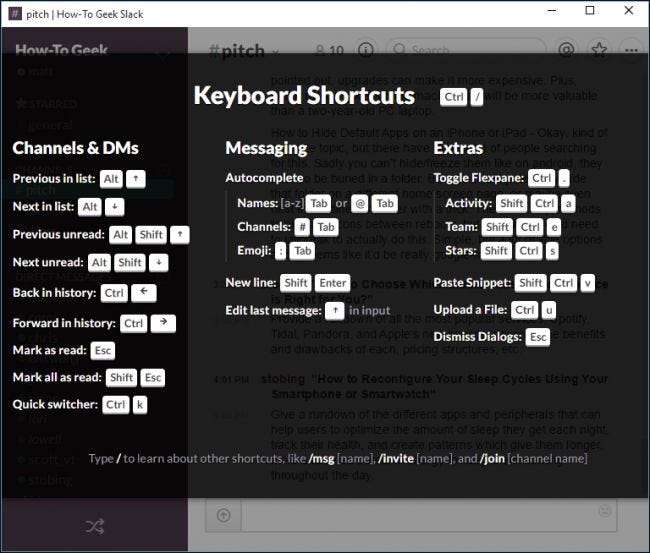Open the starred items star icon
The width and height of the screenshot is (650, 553).
[x=599, y=50]
